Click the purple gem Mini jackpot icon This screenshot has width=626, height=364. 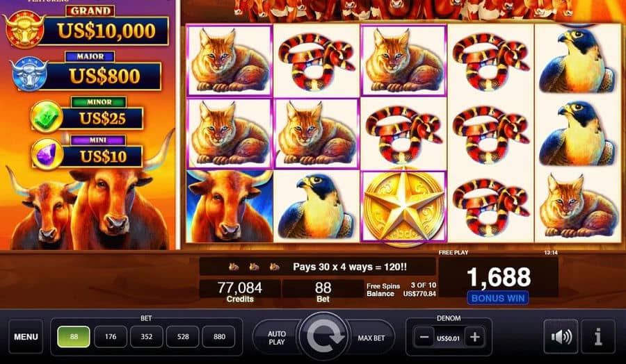(x=47, y=154)
